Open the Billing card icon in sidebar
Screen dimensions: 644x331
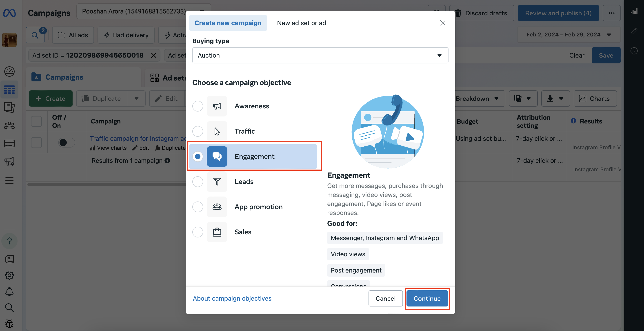click(x=9, y=143)
